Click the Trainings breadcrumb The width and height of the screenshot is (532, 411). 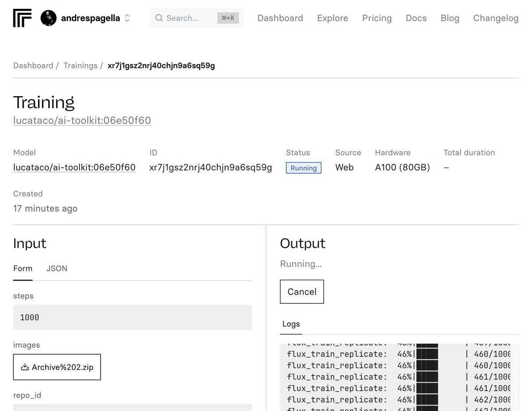tap(80, 66)
